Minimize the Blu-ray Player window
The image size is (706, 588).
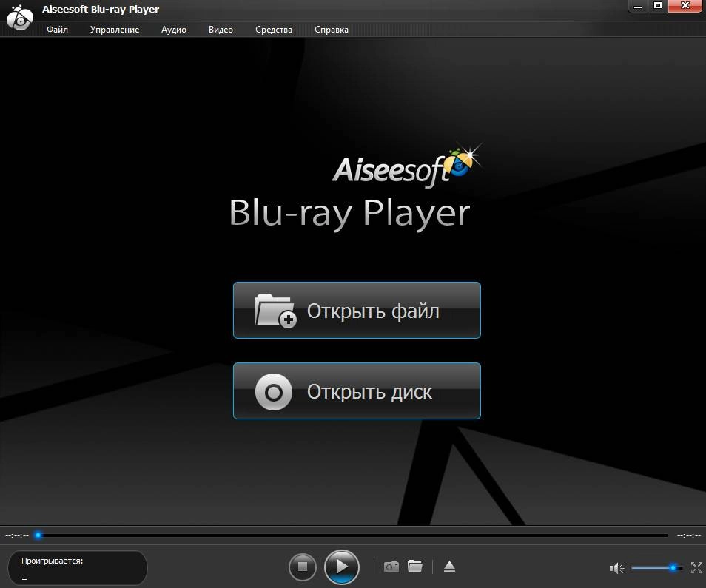click(x=638, y=7)
